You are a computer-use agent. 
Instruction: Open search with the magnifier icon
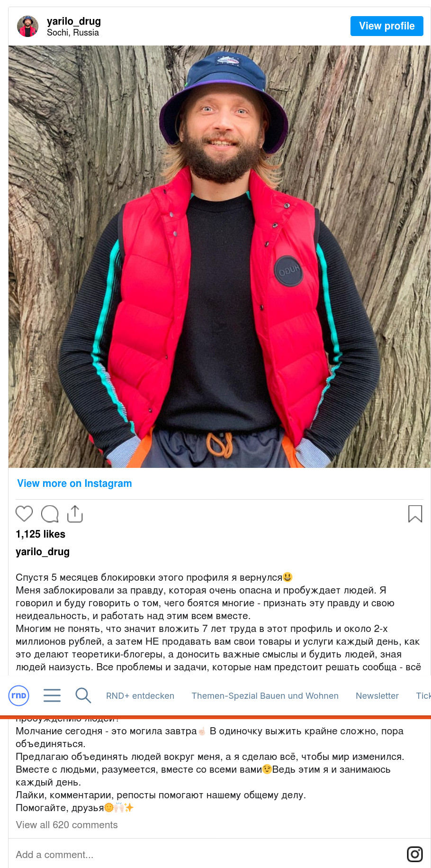[x=83, y=695]
